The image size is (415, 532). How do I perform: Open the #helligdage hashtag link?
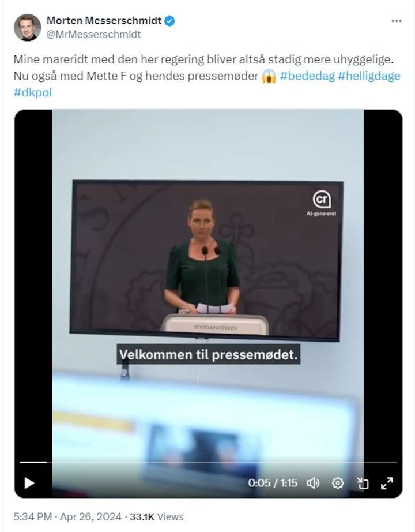[369, 76]
